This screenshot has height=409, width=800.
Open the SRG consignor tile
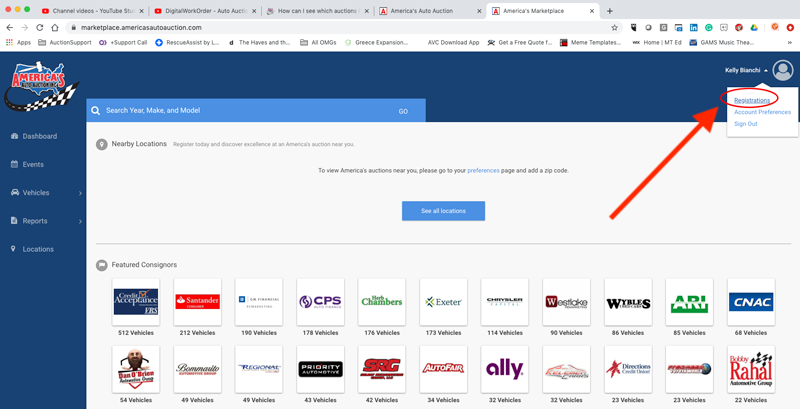coord(382,369)
